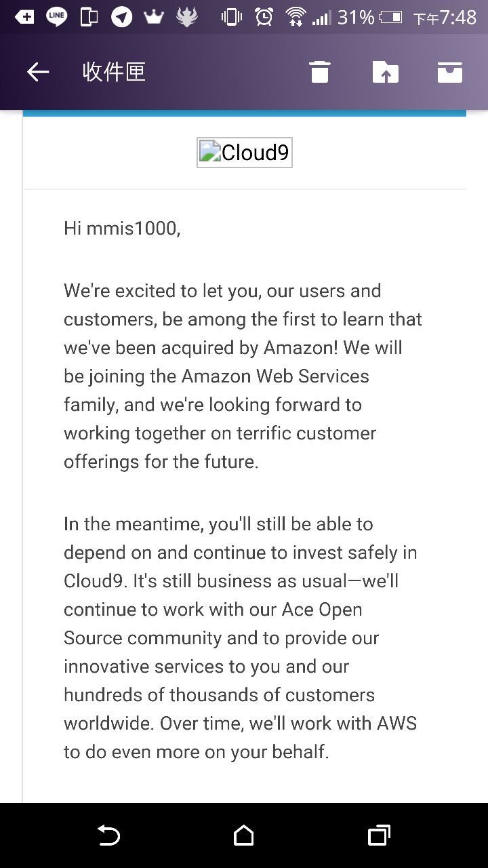Tap the Telegram notification icon in status bar

click(x=121, y=17)
